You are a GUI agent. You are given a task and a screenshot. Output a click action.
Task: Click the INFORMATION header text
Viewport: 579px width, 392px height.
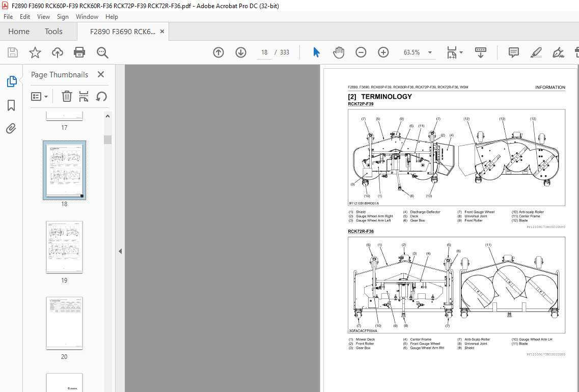point(550,88)
